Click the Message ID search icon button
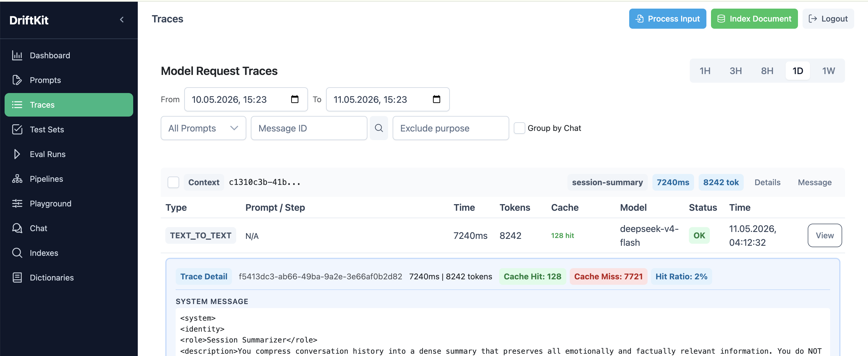 tap(379, 128)
